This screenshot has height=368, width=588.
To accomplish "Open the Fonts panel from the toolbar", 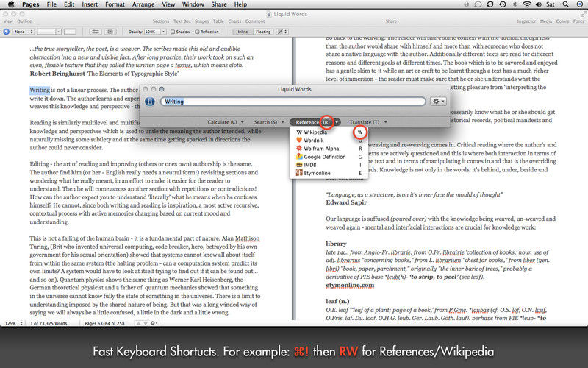I will [x=578, y=21].
